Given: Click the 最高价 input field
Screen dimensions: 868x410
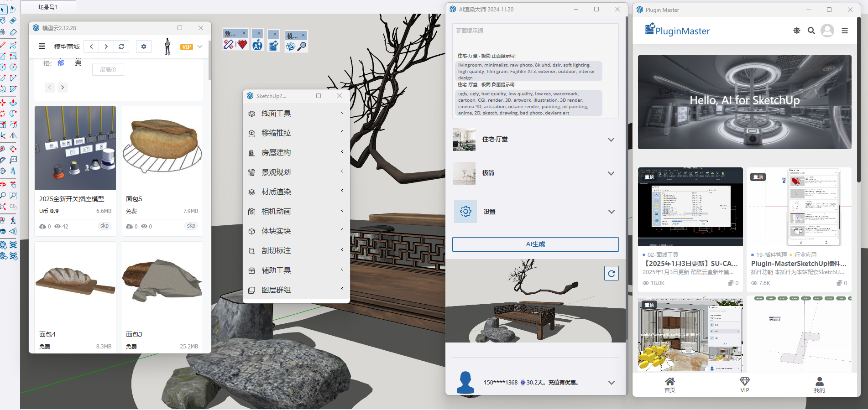Looking at the screenshot, I should 108,70.
